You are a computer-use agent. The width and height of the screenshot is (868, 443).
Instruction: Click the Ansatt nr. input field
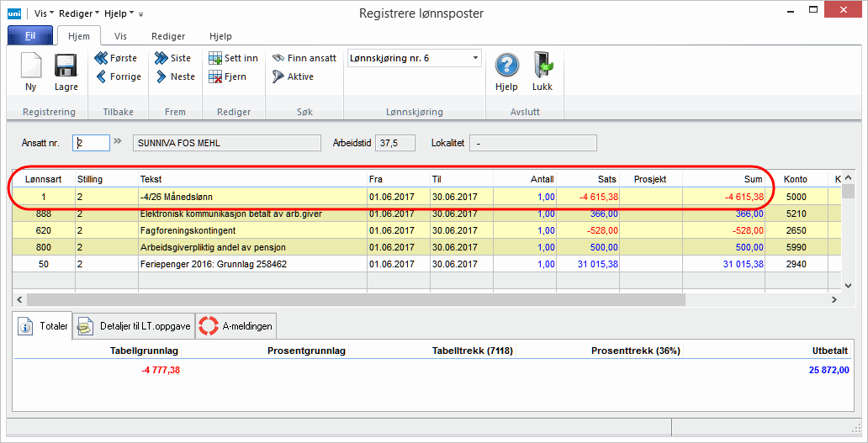click(x=91, y=143)
